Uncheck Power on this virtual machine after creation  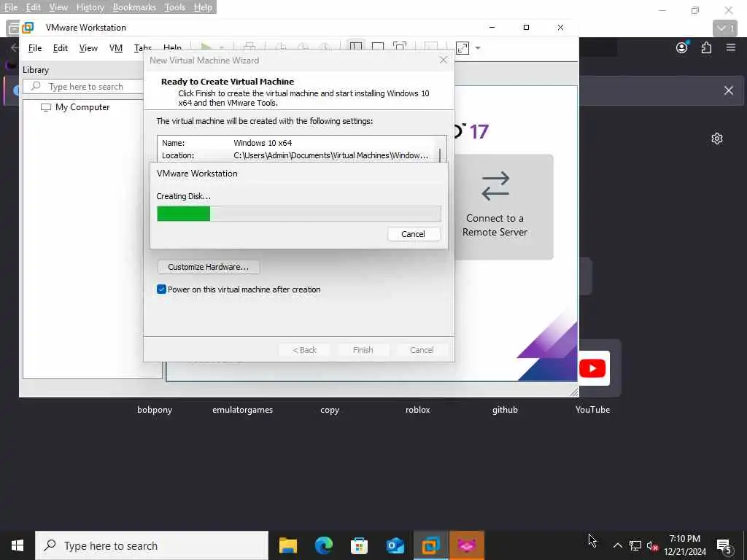coord(161,289)
